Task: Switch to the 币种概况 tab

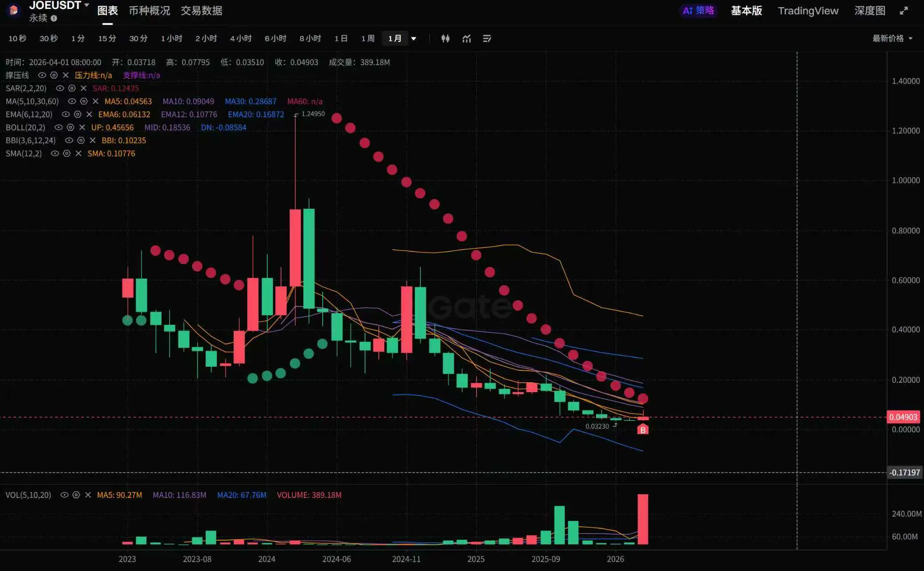Action: (x=149, y=11)
